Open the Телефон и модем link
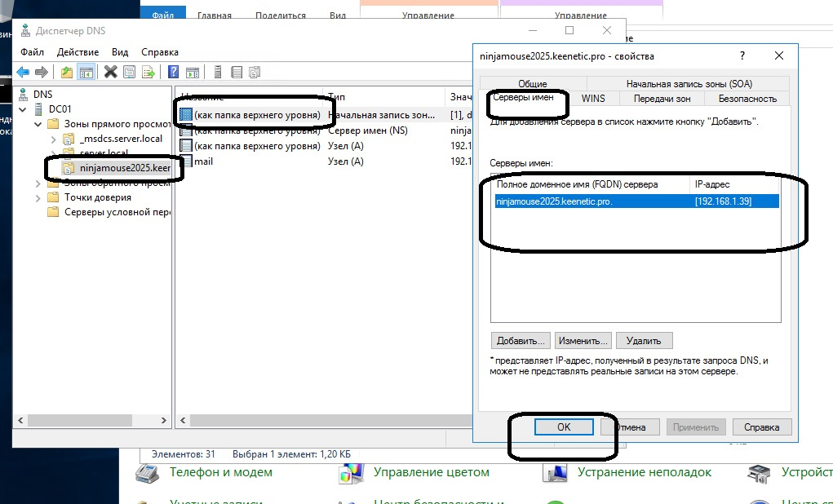833x504 pixels. 221,472
